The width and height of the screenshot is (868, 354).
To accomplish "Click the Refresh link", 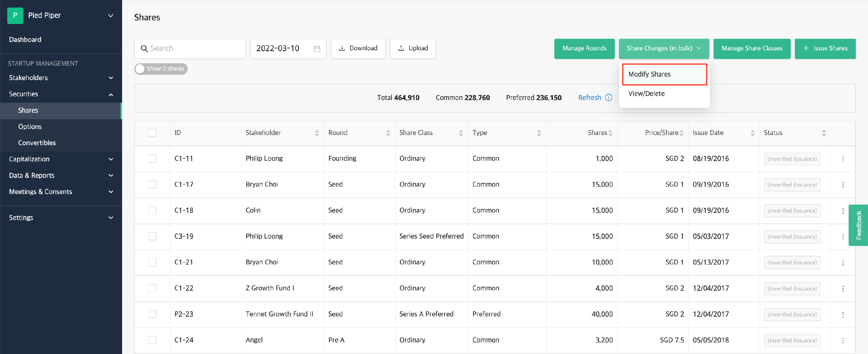I will click(590, 98).
